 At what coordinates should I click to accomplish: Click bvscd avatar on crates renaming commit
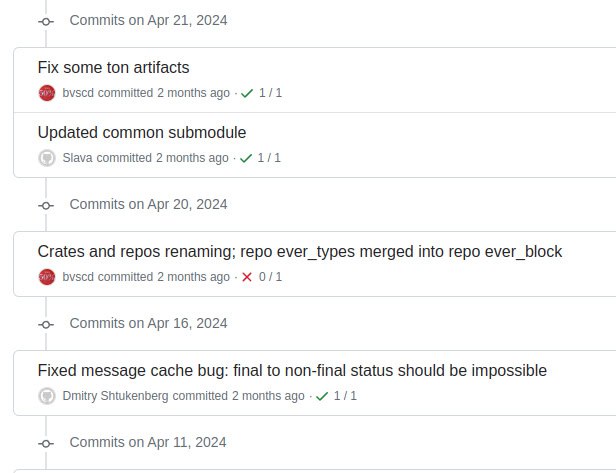tap(46, 277)
